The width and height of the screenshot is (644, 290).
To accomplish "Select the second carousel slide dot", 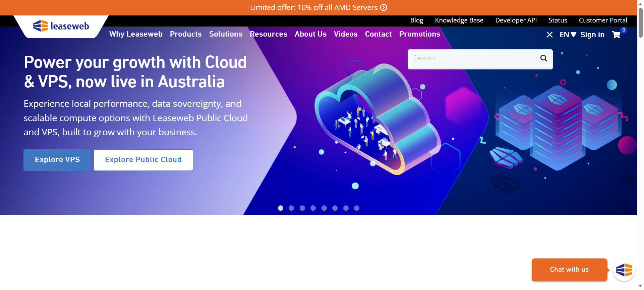I will pyautogui.click(x=291, y=208).
